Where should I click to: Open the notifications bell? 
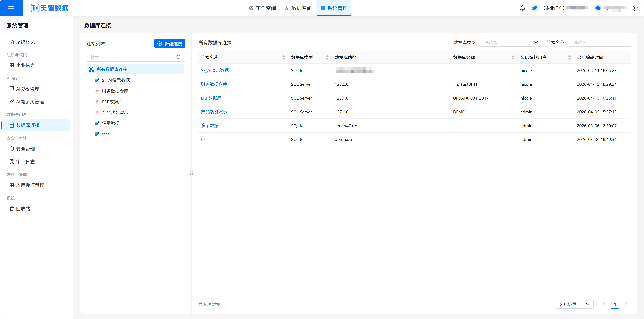(x=523, y=8)
